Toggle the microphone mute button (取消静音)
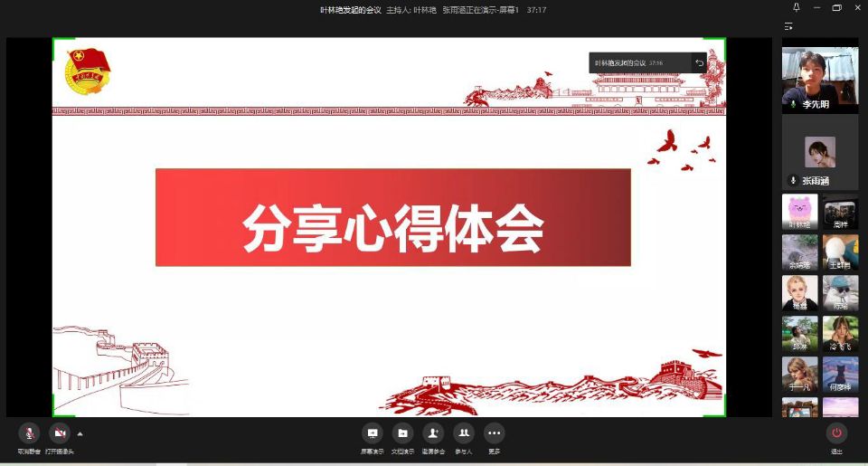This screenshot has height=466, width=868. pos(29,433)
